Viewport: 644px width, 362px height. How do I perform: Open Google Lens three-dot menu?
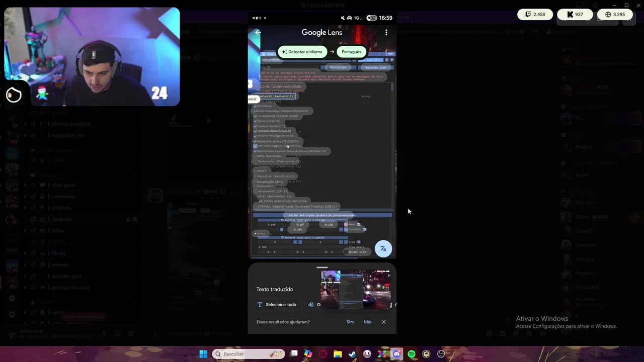coord(386,32)
